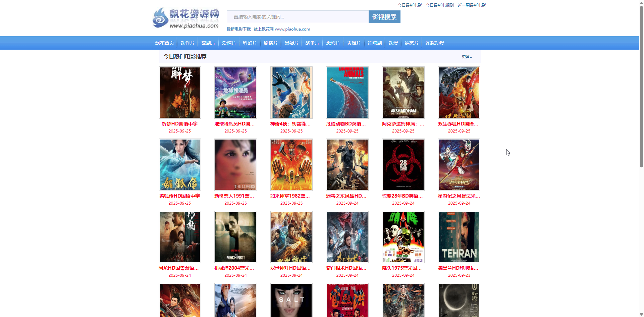Open the 媚狐传HD国语中字 title link
644x317 pixels.
[x=180, y=196]
